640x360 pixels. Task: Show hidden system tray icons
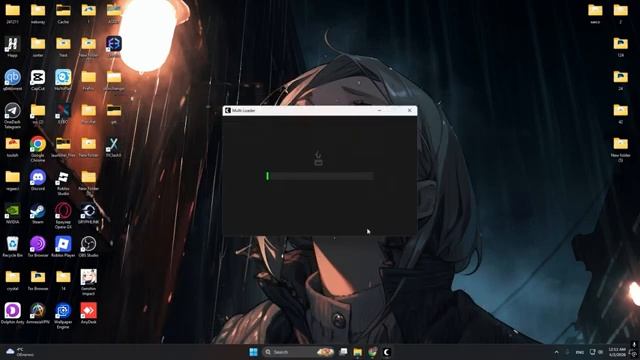[x=556, y=352]
